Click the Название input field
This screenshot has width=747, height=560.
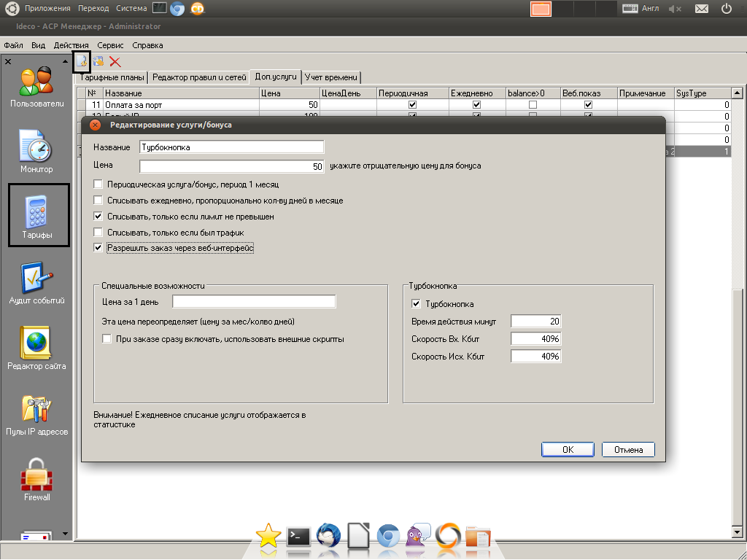tap(231, 147)
